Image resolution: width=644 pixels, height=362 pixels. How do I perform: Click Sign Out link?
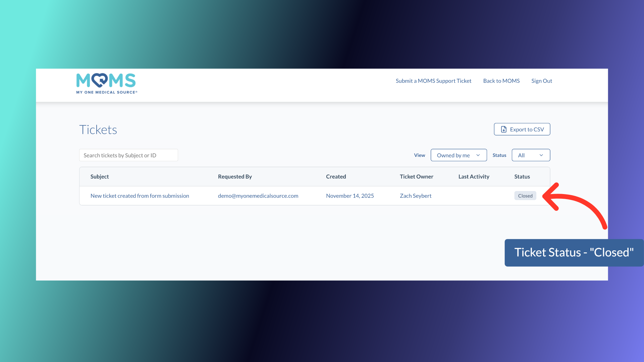click(x=541, y=81)
